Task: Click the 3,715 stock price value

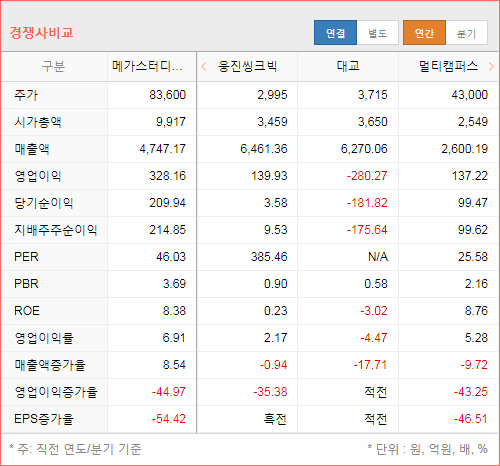Action: 373,95
